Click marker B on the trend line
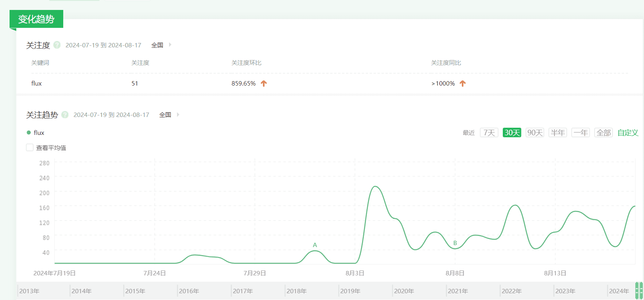Image resolution: width=644 pixels, height=300 pixels. pyautogui.click(x=455, y=243)
